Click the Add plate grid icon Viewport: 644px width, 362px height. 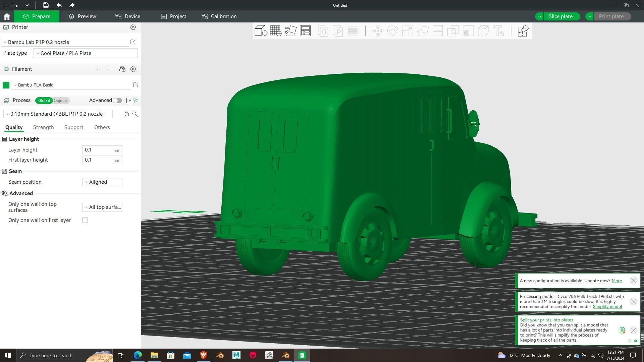pyautogui.click(x=276, y=31)
